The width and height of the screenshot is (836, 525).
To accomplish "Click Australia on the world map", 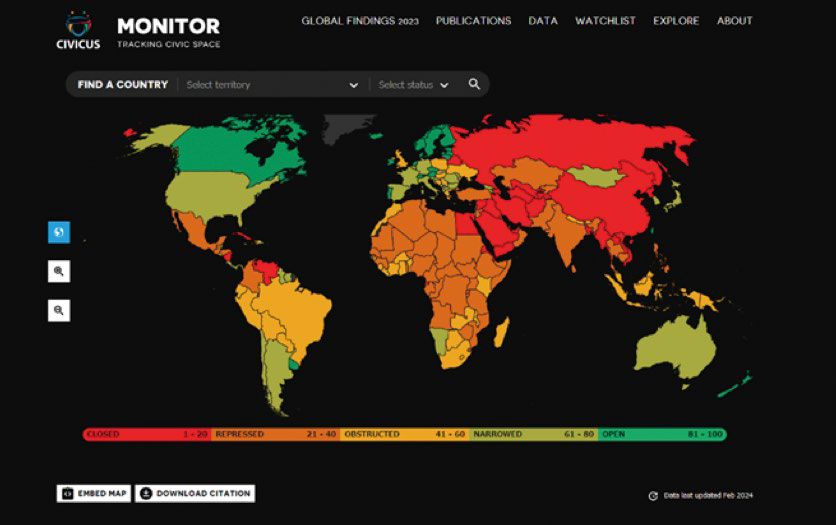I will tap(676, 346).
